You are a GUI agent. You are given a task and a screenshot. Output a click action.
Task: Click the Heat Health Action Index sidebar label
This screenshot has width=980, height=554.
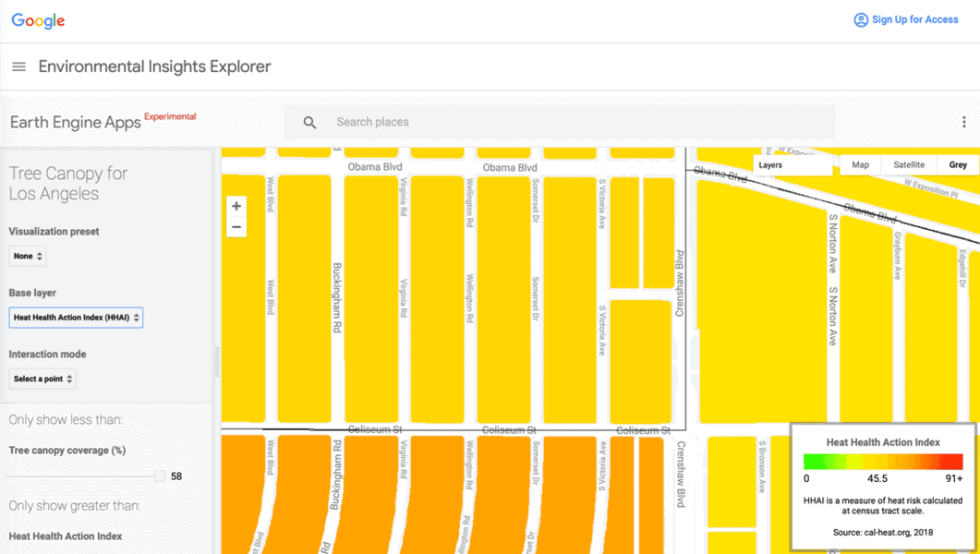[66, 536]
